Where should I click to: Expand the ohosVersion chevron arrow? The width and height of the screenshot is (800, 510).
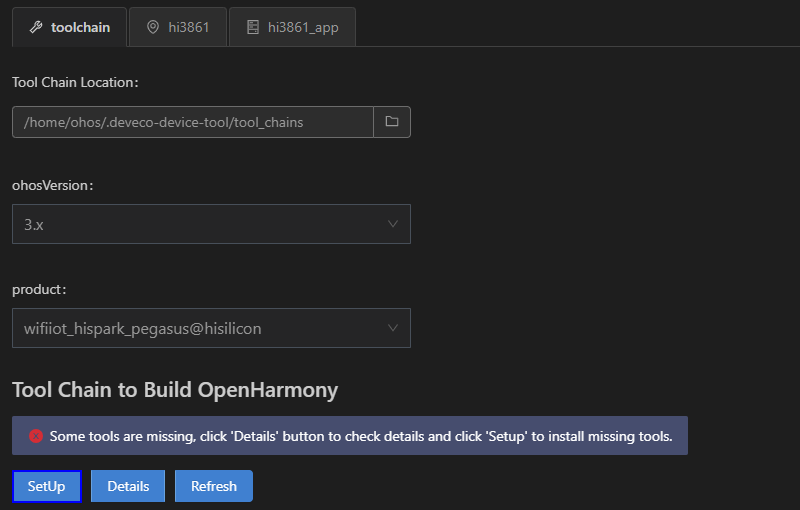pyautogui.click(x=392, y=224)
